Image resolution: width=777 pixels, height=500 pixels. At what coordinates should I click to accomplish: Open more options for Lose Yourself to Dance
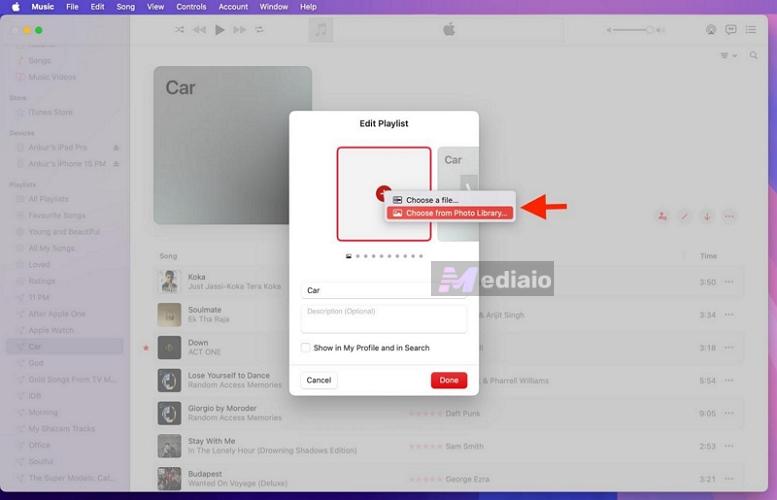(729, 380)
